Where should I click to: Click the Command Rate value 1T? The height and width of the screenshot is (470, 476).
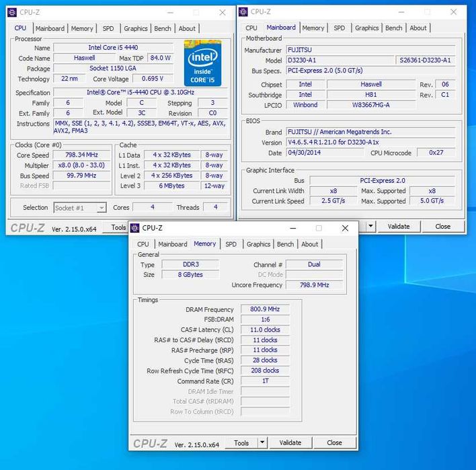point(265,381)
